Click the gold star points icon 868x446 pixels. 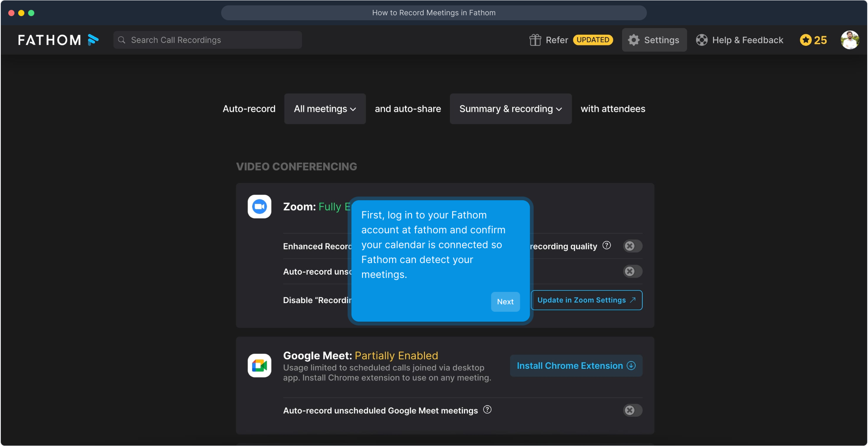coord(806,40)
